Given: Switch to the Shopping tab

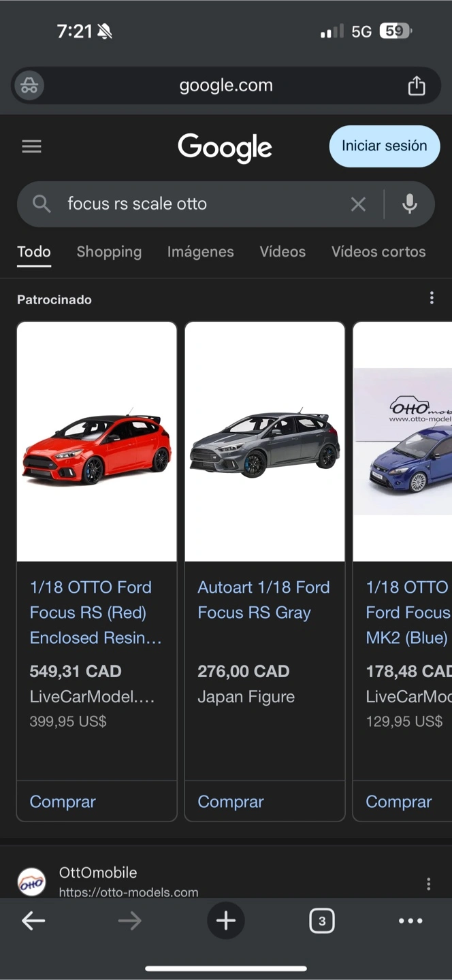Looking at the screenshot, I should pos(109,252).
